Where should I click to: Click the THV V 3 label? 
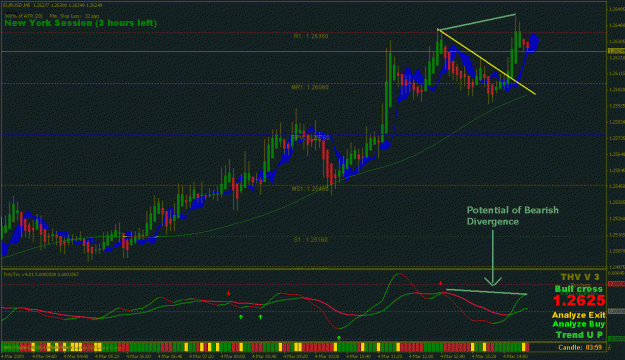click(580, 277)
